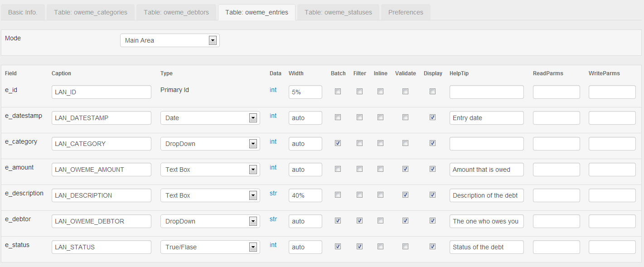Open the Type dropdown for e_status
The height and width of the screenshot is (267, 644).
(x=210, y=247)
